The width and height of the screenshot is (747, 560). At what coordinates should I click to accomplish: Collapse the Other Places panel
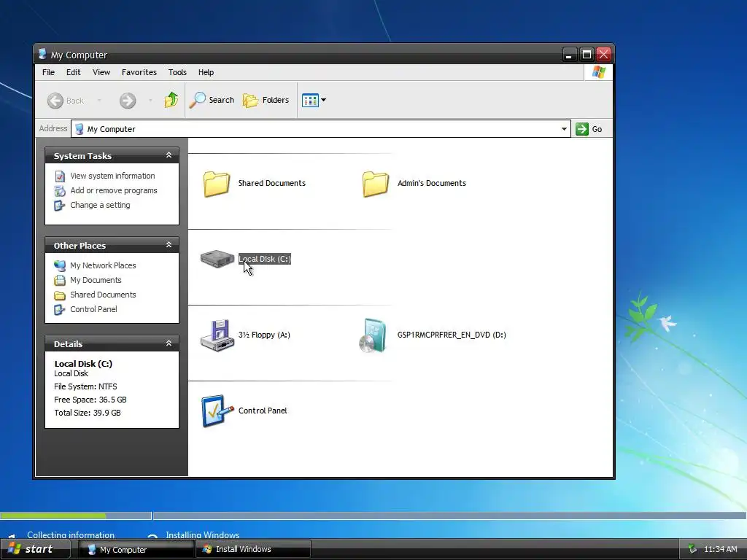[x=169, y=245]
